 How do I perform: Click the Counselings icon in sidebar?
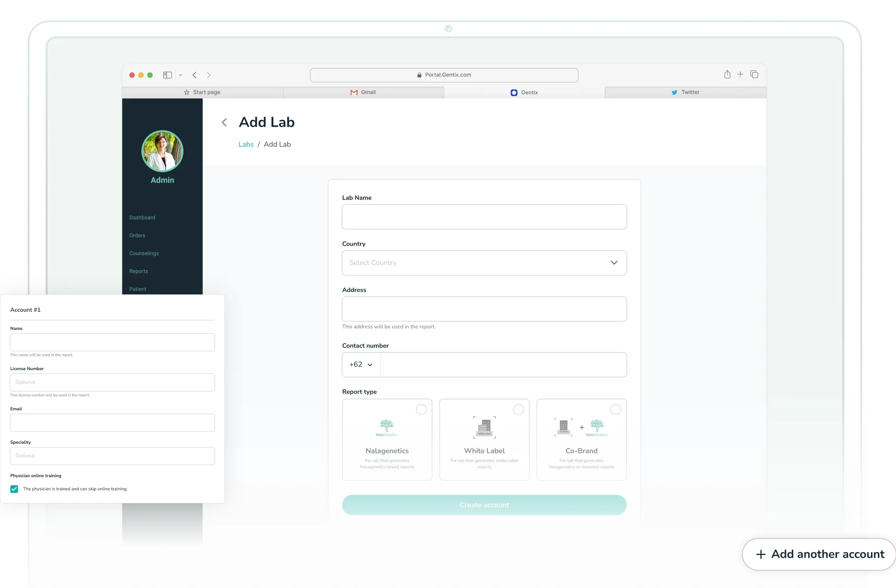pyautogui.click(x=144, y=253)
